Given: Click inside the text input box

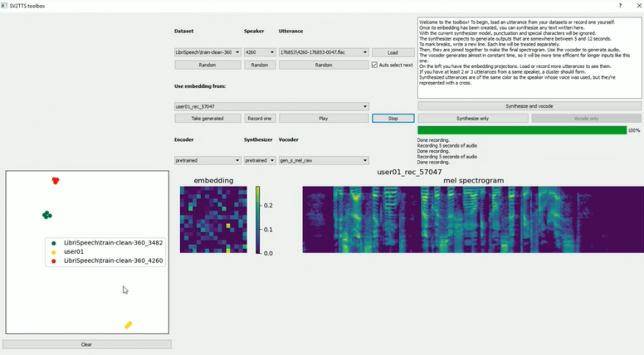Looking at the screenshot, I should point(529,59).
